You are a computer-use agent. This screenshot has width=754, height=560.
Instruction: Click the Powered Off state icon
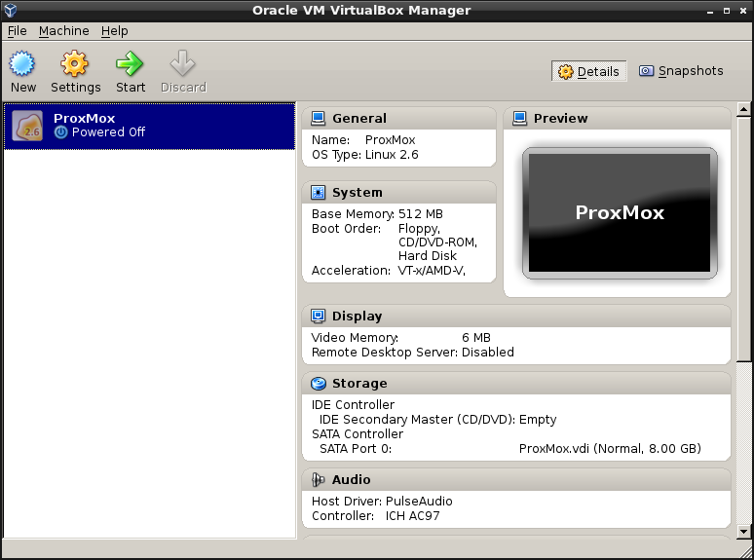click(x=60, y=132)
